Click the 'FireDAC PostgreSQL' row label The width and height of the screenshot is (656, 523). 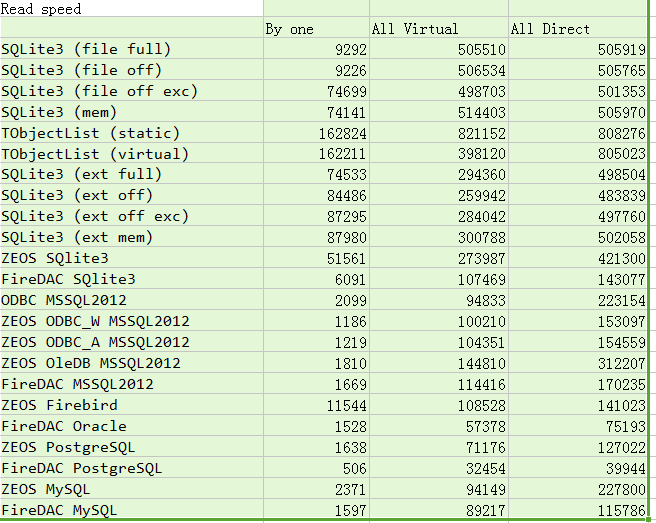coord(132,467)
